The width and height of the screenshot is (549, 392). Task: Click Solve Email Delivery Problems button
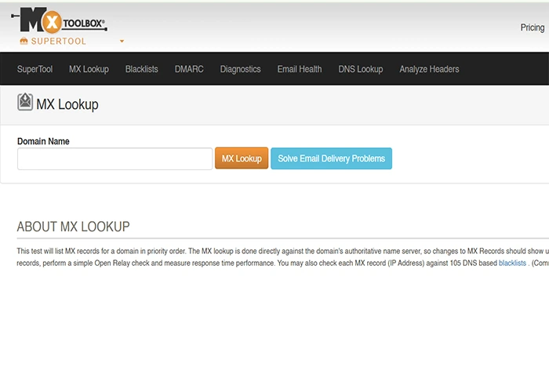331,158
